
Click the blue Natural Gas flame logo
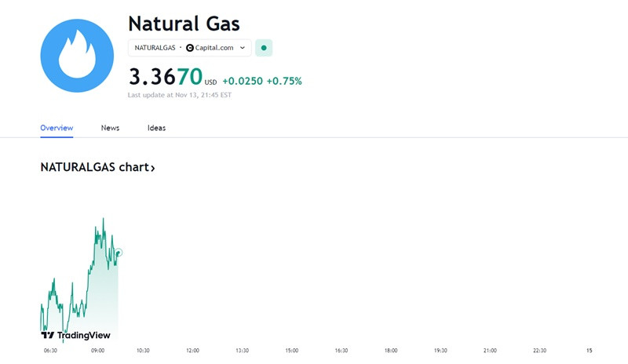point(77,56)
